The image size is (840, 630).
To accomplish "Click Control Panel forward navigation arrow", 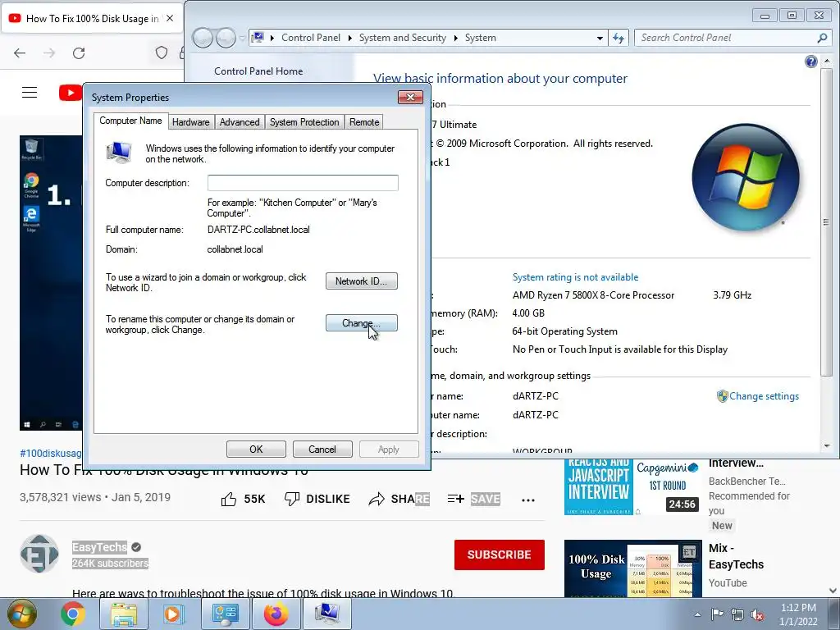I will (226, 38).
